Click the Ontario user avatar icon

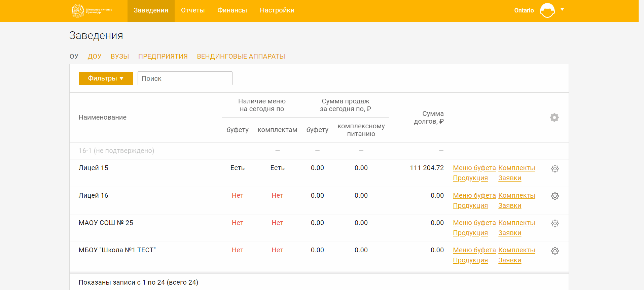tap(547, 10)
